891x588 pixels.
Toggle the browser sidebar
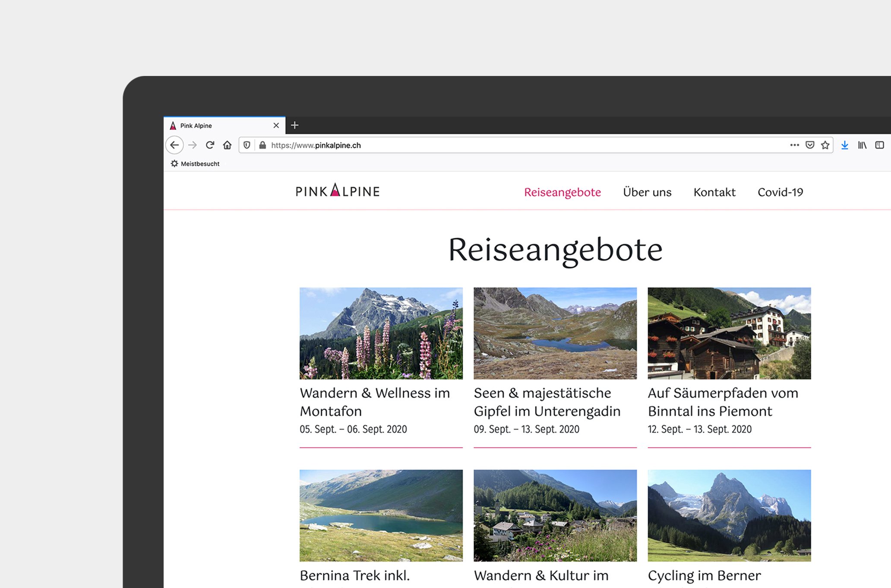coord(879,145)
